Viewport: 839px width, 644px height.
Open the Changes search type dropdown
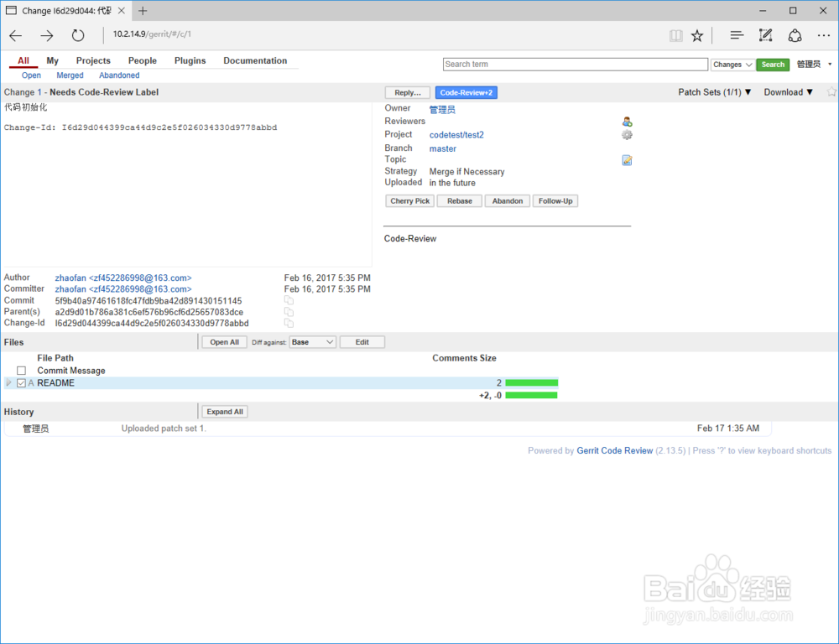pyautogui.click(x=732, y=65)
